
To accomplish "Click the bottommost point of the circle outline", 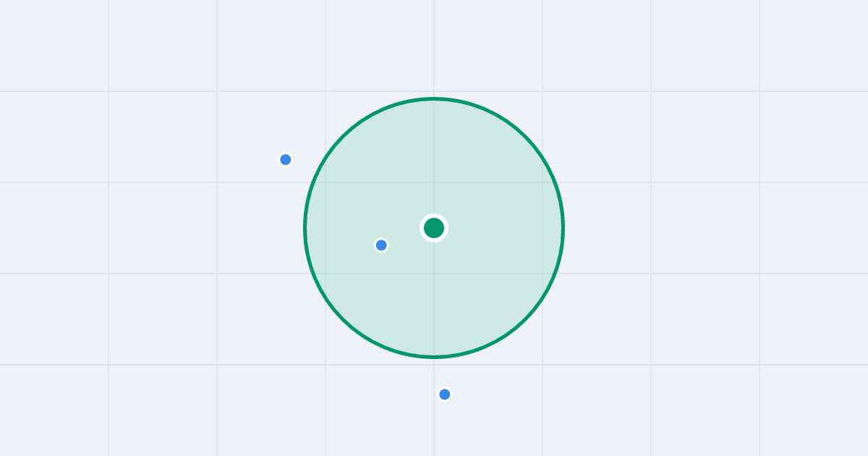I will pos(434,357).
